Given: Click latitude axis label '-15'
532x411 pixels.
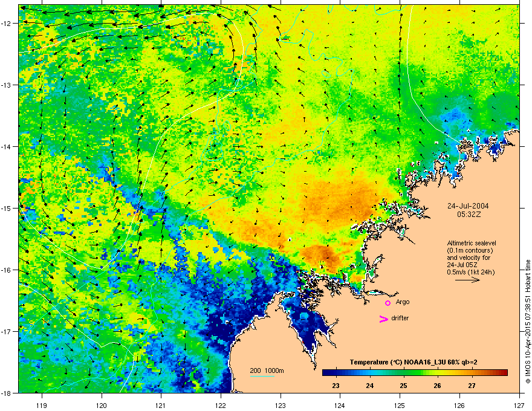Looking at the screenshot, I should (x=7, y=208).
